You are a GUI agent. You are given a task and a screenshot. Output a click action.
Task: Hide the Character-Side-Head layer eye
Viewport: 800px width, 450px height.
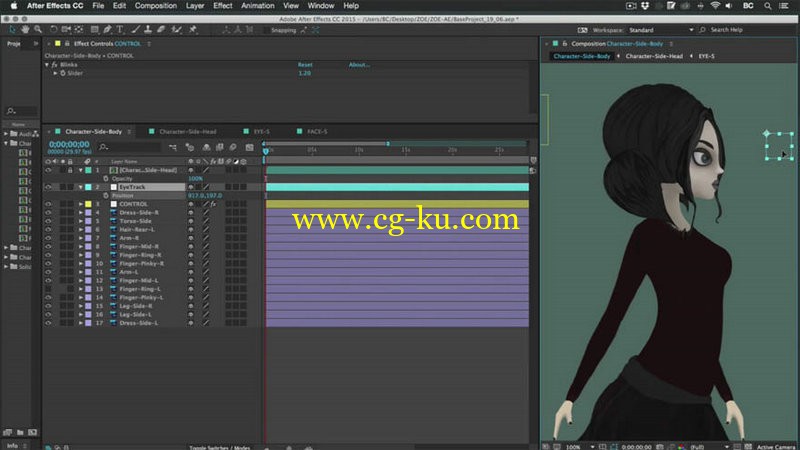point(48,170)
